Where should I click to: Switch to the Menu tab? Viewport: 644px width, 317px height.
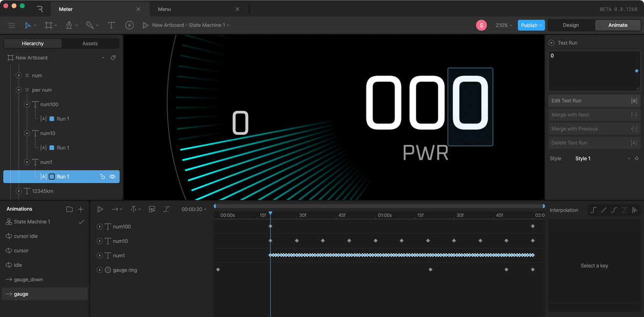164,9
